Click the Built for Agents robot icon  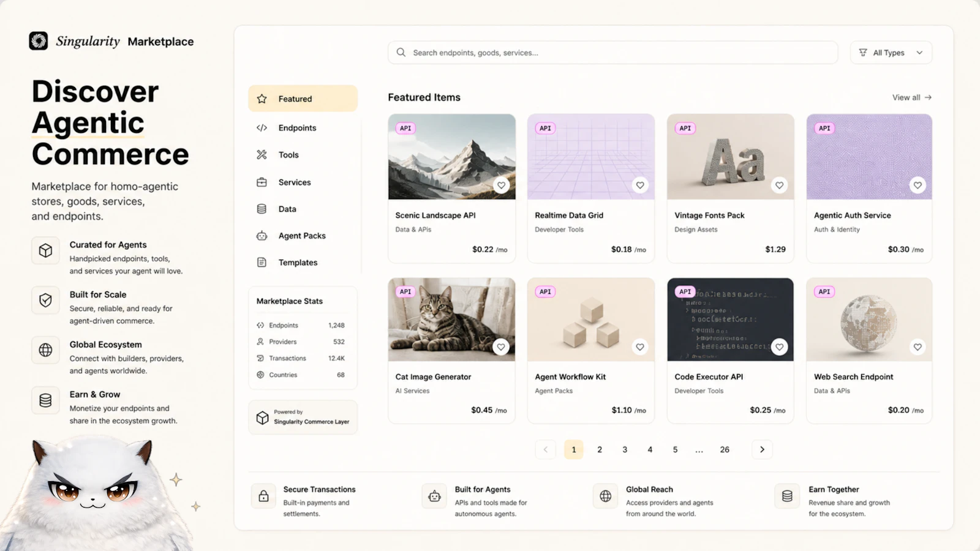point(434,496)
